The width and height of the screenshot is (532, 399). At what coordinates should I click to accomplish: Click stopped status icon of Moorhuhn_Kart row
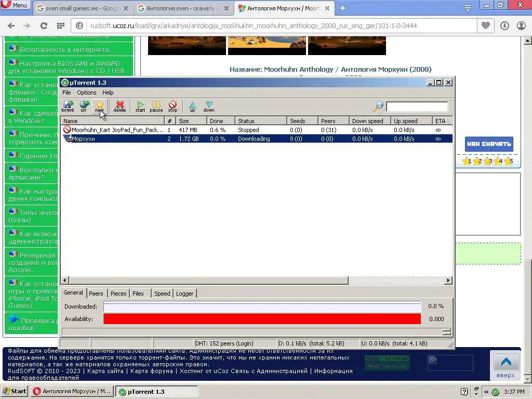[x=67, y=129]
